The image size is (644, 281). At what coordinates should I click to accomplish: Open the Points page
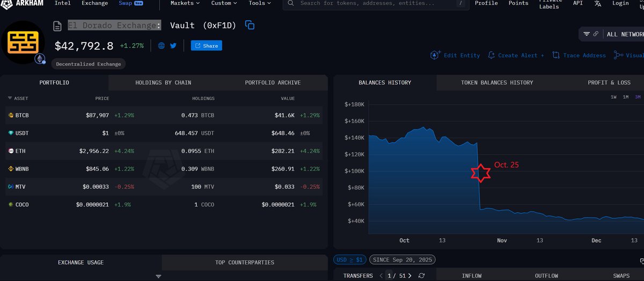click(x=518, y=3)
